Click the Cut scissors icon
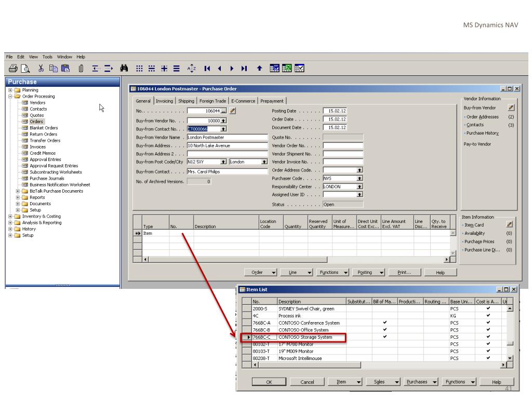Screen dimensions: 532x399 [x=41, y=68]
